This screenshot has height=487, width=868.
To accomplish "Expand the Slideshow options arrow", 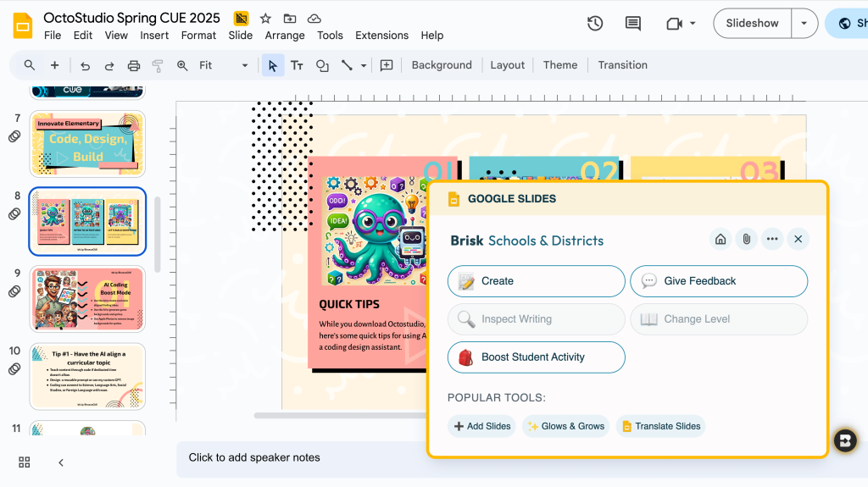I will (x=804, y=24).
